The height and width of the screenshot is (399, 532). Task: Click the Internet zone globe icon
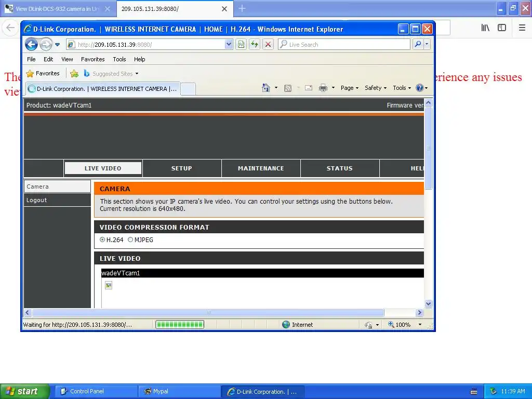tap(286, 325)
